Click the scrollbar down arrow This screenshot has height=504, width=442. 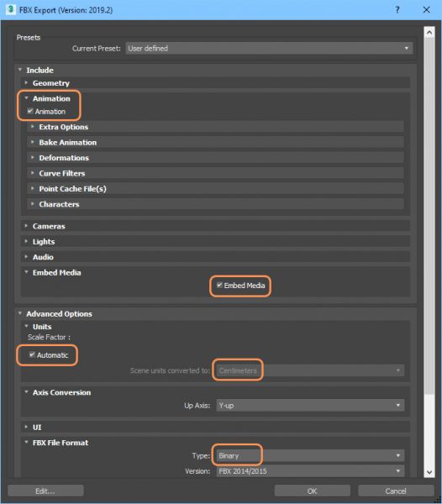click(429, 472)
